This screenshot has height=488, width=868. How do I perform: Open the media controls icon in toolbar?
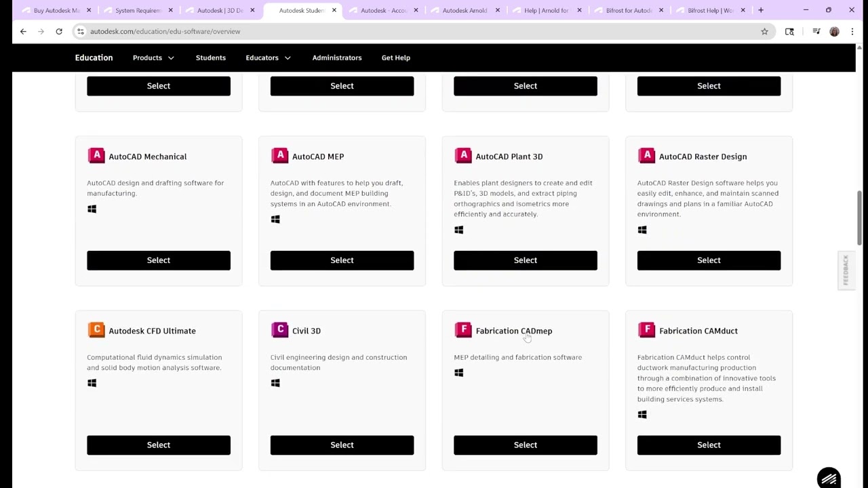click(816, 31)
